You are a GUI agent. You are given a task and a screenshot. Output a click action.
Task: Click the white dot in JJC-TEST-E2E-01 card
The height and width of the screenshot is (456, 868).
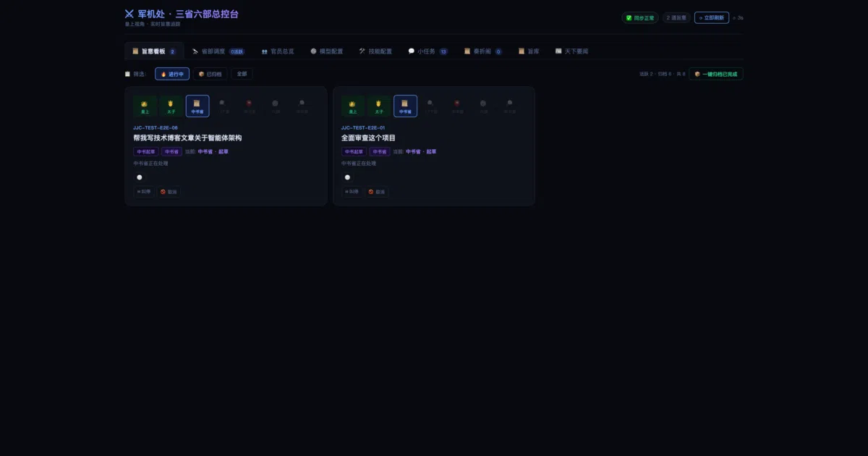point(347,177)
